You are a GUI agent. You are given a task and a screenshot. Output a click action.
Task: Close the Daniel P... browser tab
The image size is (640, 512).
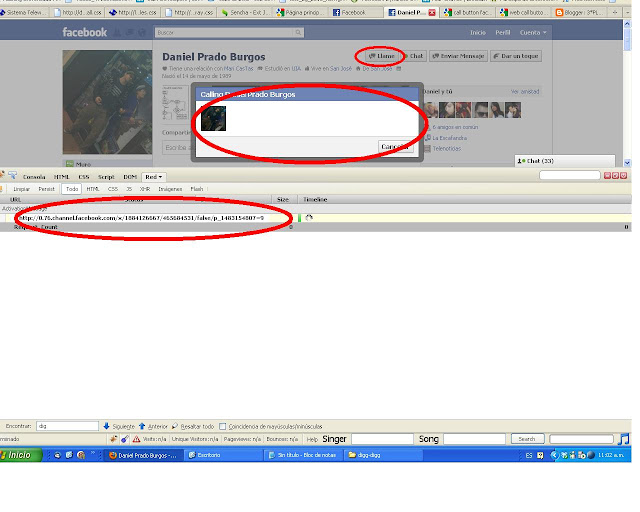432,13
